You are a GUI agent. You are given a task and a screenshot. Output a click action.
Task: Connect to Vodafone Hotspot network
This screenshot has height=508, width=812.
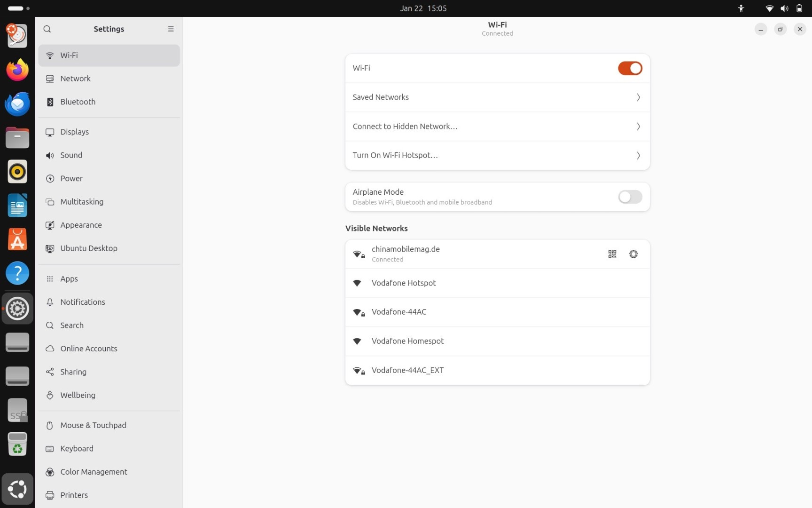tap(404, 283)
